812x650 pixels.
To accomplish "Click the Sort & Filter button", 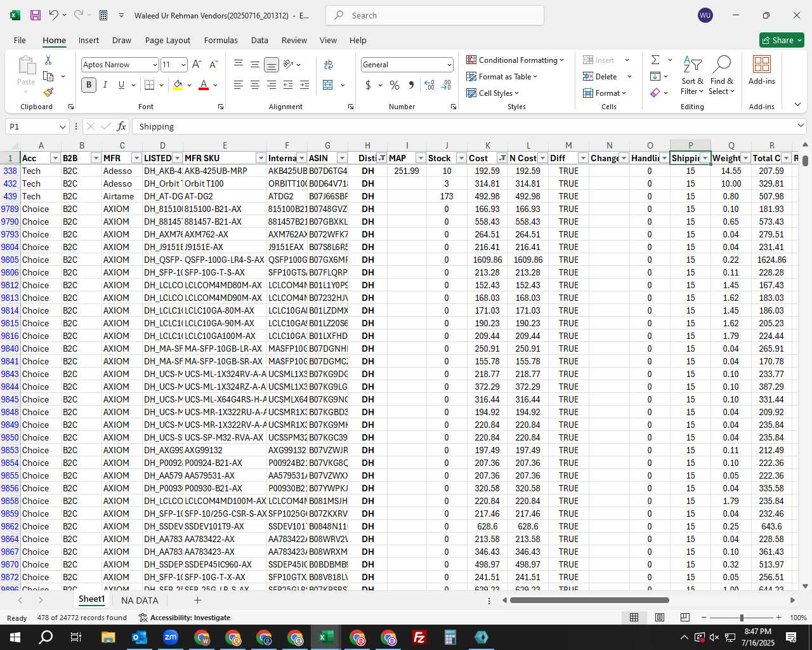I will (x=692, y=76).
